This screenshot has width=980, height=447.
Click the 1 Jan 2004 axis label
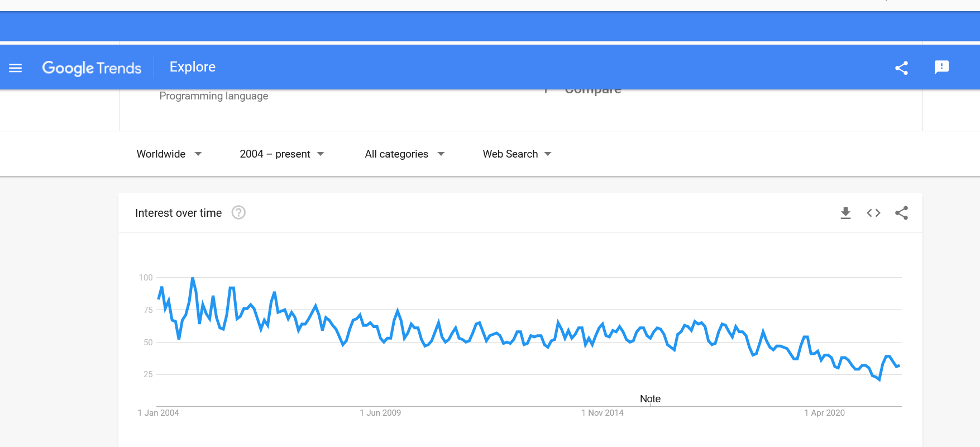click(159, 413)
